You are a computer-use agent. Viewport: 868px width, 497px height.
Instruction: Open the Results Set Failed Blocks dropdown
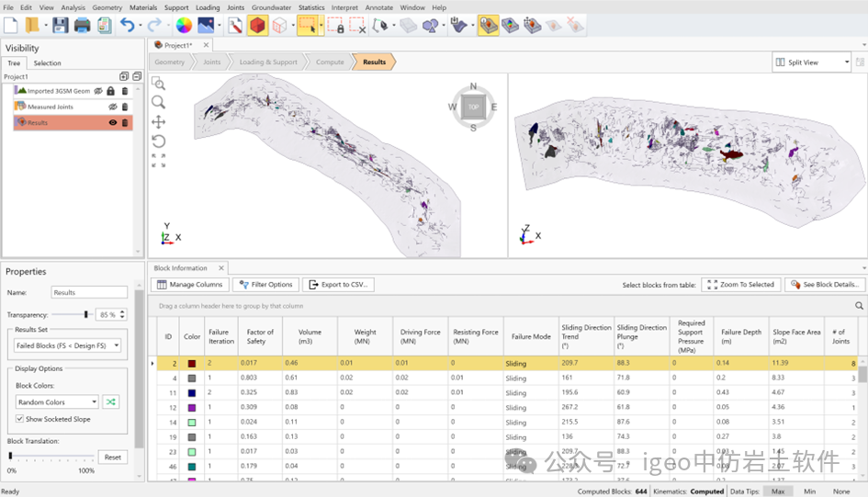(x=68, y=345)
